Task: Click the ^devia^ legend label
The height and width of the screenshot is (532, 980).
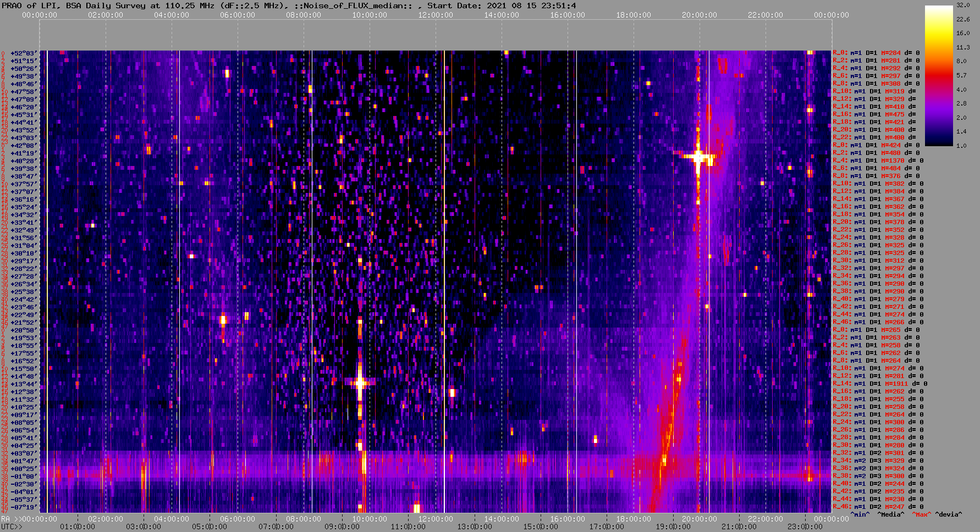Action: (x=949, y=514)
